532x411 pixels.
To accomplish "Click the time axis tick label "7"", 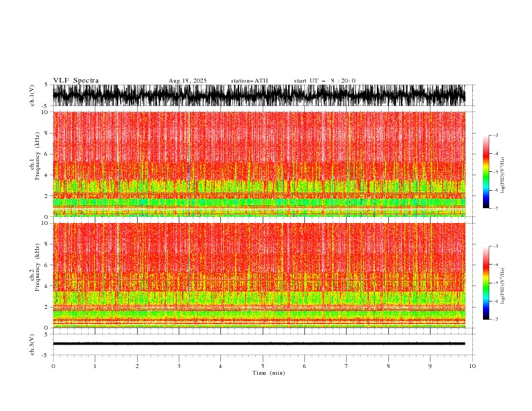I will [347, 366].
